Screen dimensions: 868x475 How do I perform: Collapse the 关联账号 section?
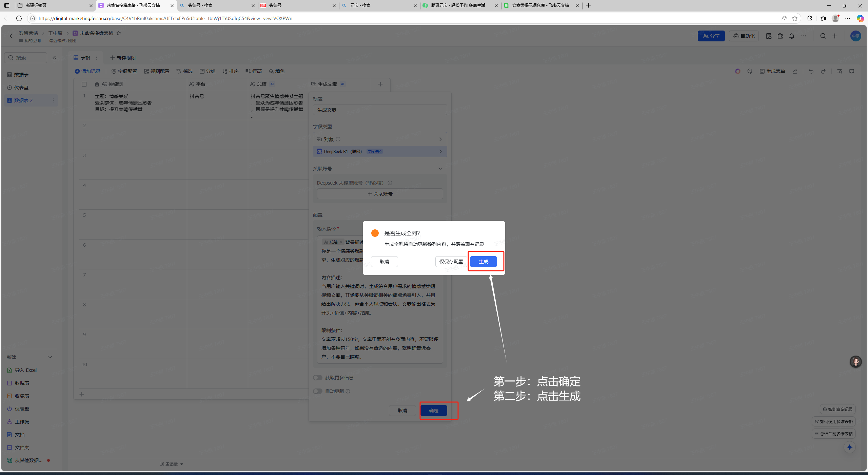click(x=440, y=168)
